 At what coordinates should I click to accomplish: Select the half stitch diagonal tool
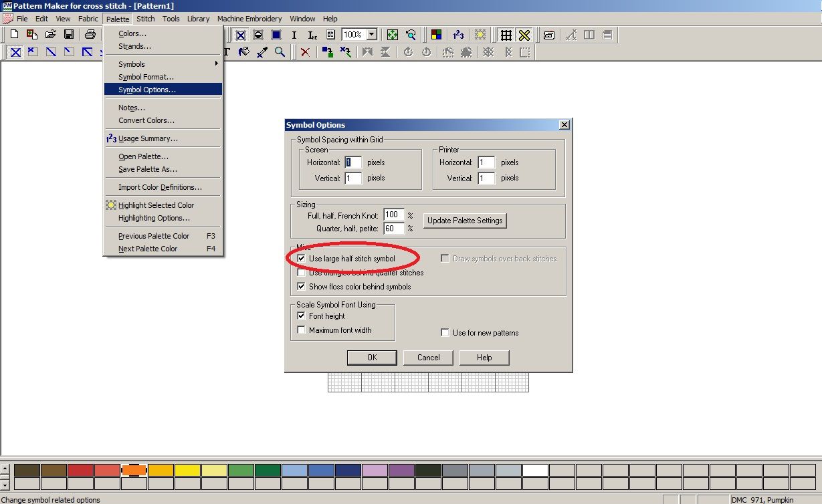click(51, 51)
